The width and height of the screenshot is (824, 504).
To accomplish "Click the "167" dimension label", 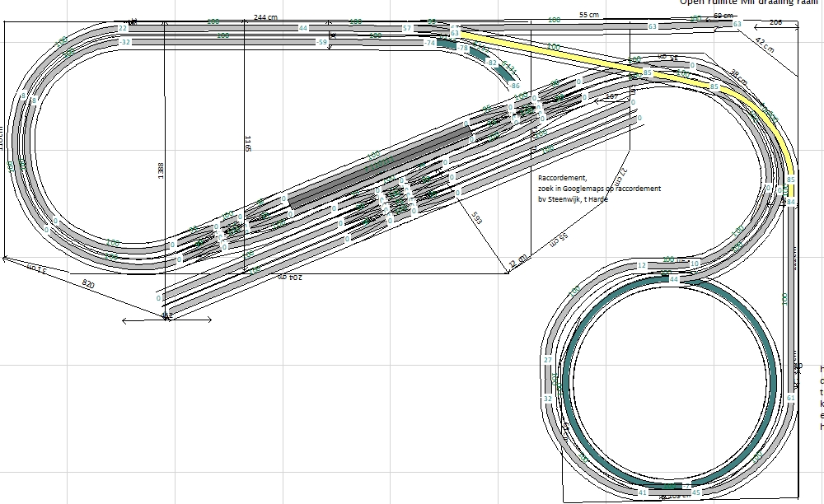I will [x=611, y=96].
